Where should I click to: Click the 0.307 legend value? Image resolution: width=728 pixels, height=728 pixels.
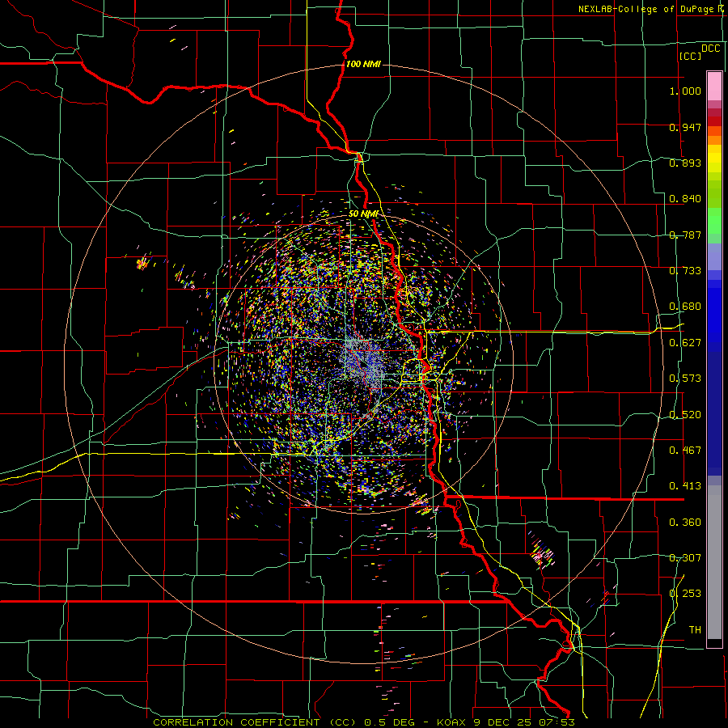(685, 558)
